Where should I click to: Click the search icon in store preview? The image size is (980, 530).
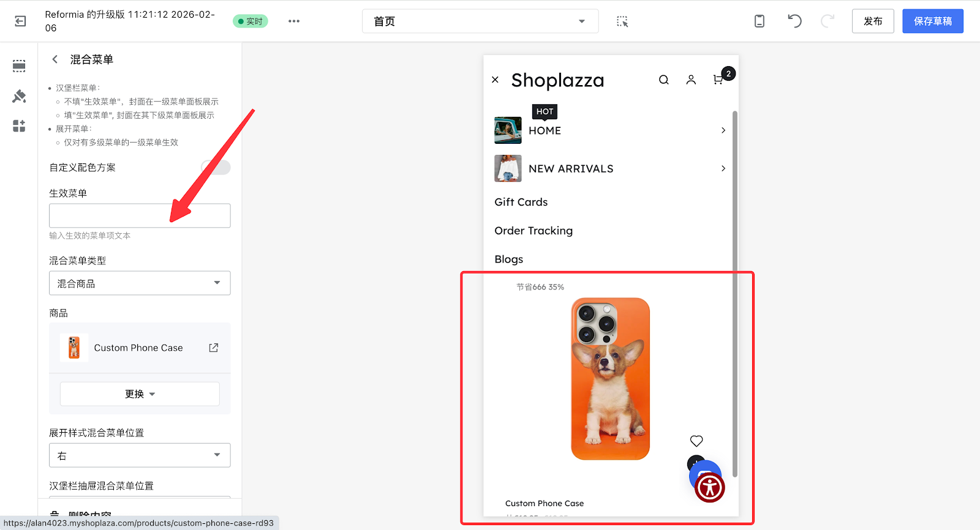(x=663, y=80)
